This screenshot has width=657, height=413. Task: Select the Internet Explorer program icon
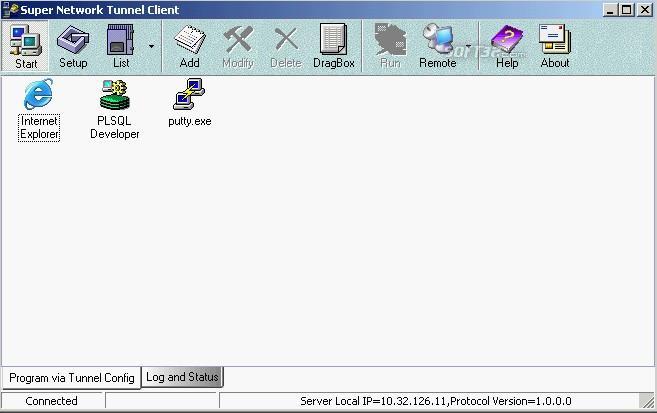pos(39,109)
